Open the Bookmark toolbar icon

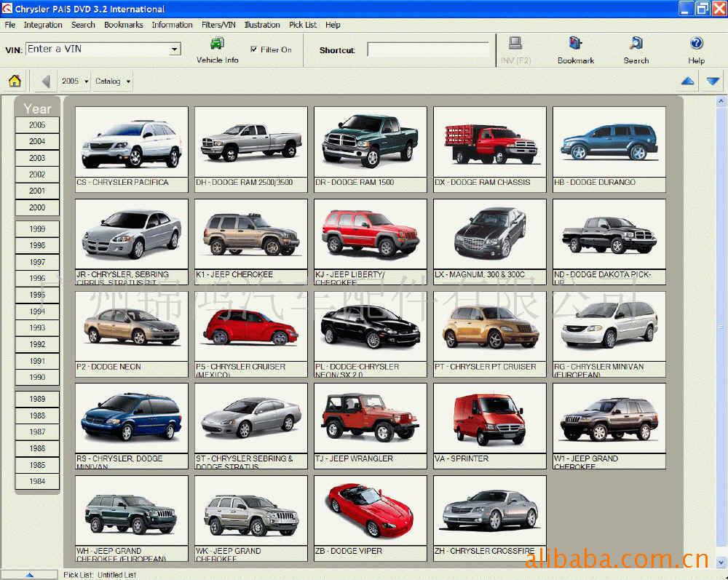[x=575, y=43]
